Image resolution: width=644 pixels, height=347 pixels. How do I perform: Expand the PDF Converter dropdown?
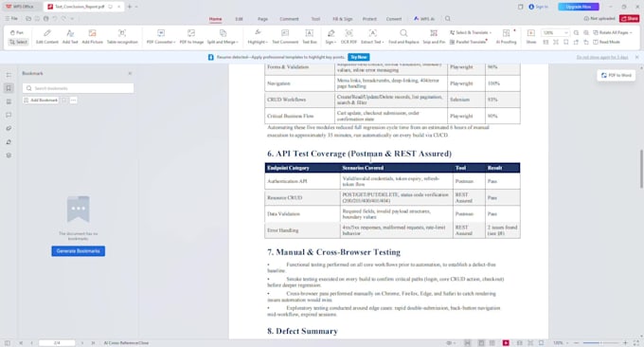click(x=161, y=37)
